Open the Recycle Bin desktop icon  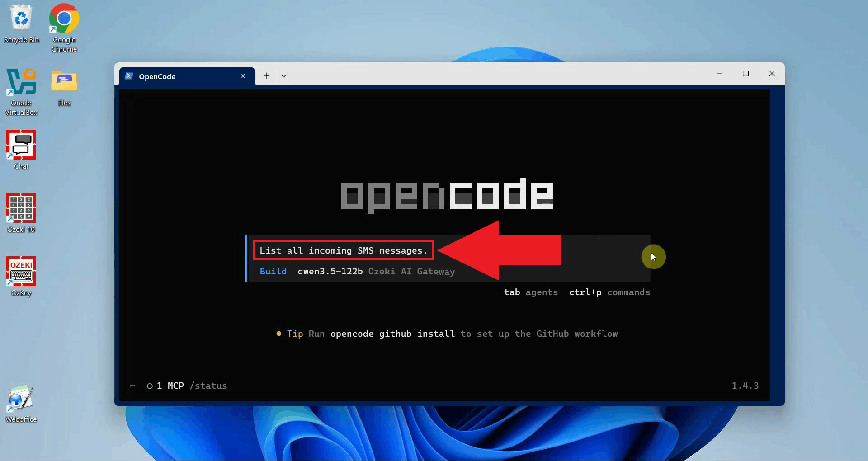point(21,24)
